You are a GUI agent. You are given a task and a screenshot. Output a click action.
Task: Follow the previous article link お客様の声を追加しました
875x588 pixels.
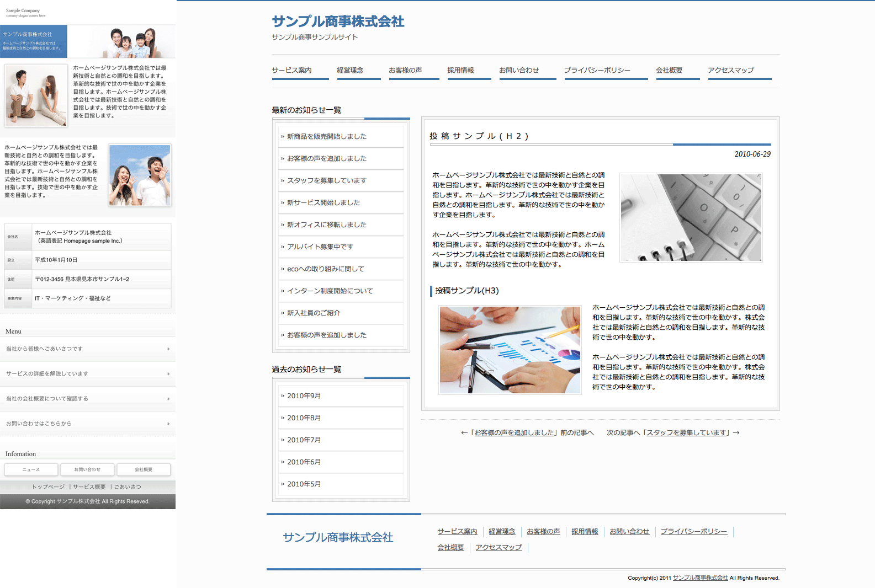[514, 433]
